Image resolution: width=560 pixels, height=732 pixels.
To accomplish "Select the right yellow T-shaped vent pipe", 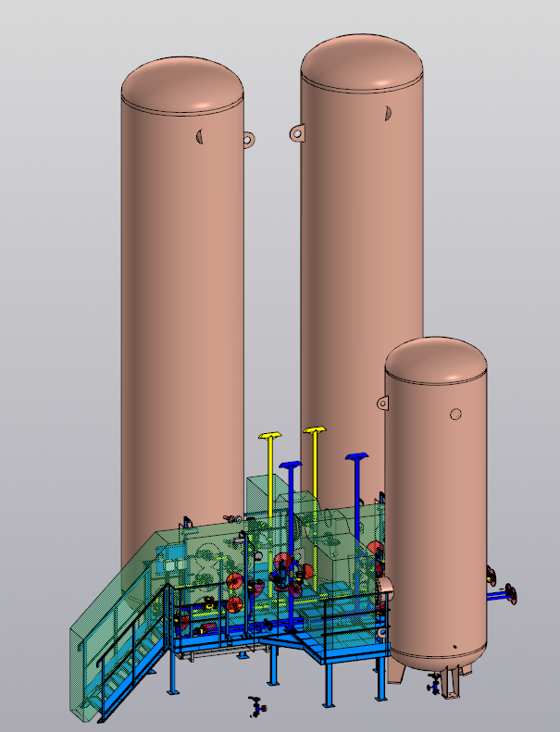I will (316, 458).
